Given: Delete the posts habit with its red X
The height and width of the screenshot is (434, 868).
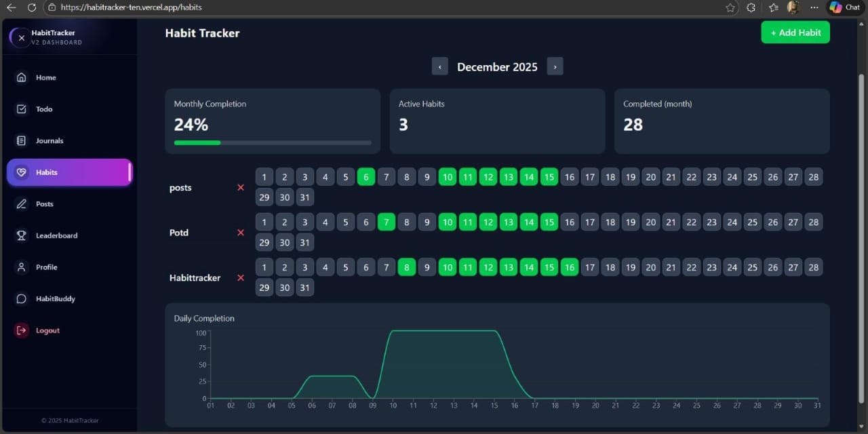Looking at the screenshot, I should tap(240, 188).
